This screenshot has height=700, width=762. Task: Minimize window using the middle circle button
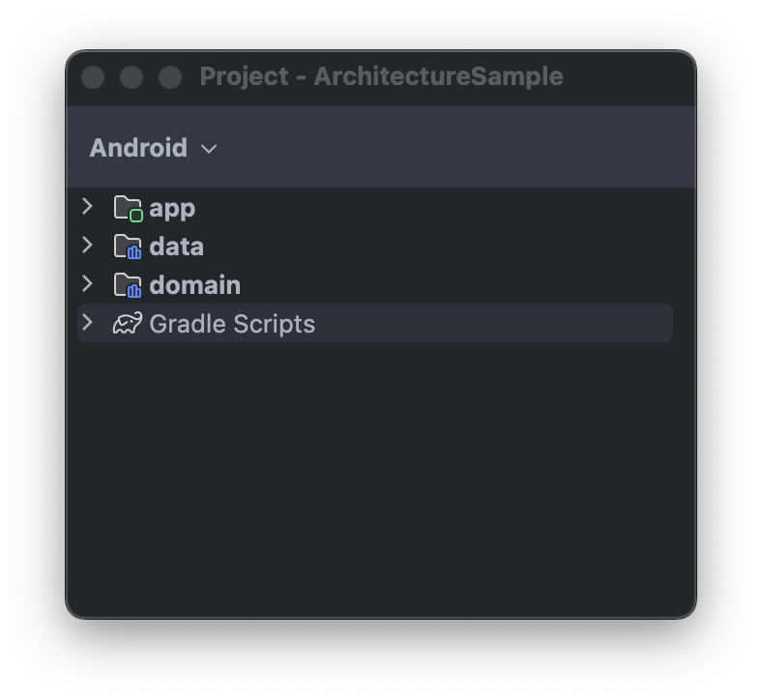coord(132,77)
